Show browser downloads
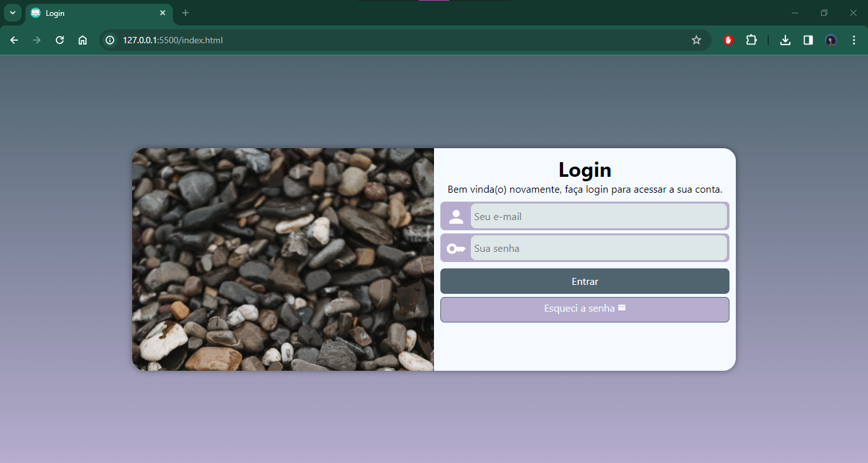Viewport: 868px width, 463px height. pos(785,40)
